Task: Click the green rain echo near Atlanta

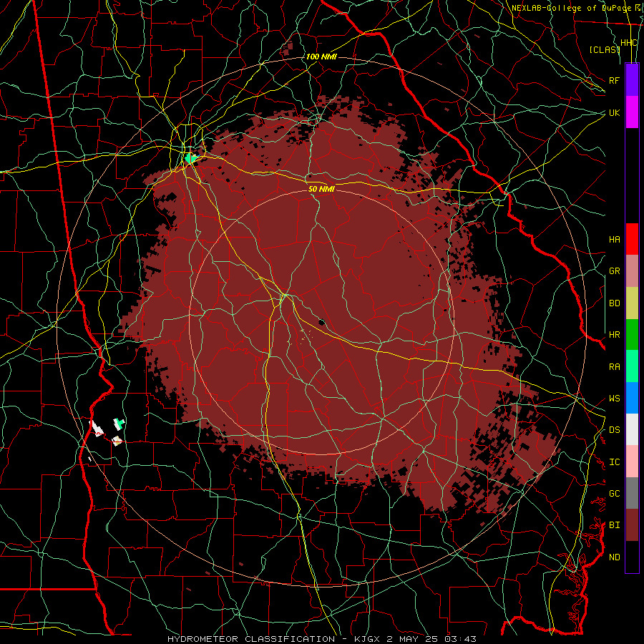Action: coord(190,157)
